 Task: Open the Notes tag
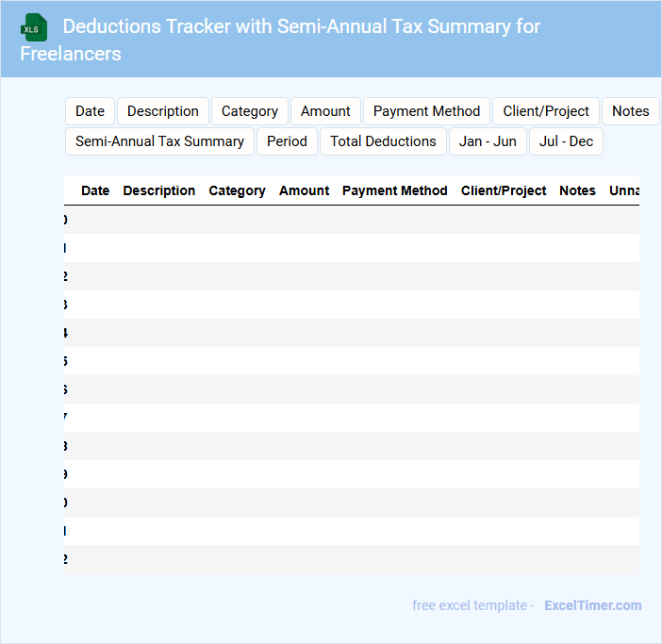[x=630, y=111]
